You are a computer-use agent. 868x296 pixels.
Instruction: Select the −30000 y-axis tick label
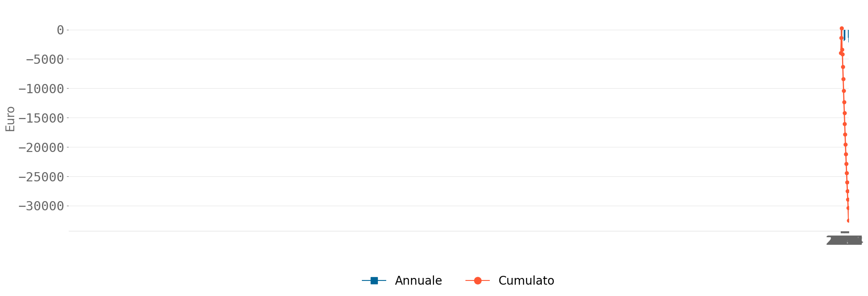(x=41, y=206)
